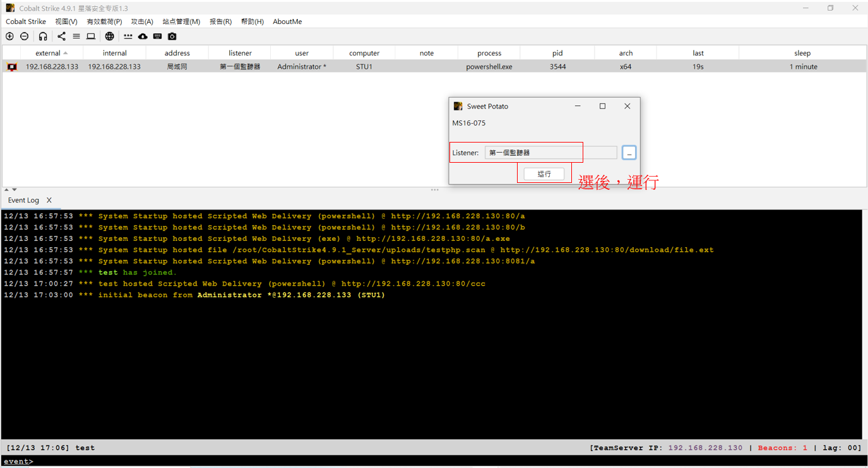Click the 运行 button in Sweet Potato

coord(544,173)
